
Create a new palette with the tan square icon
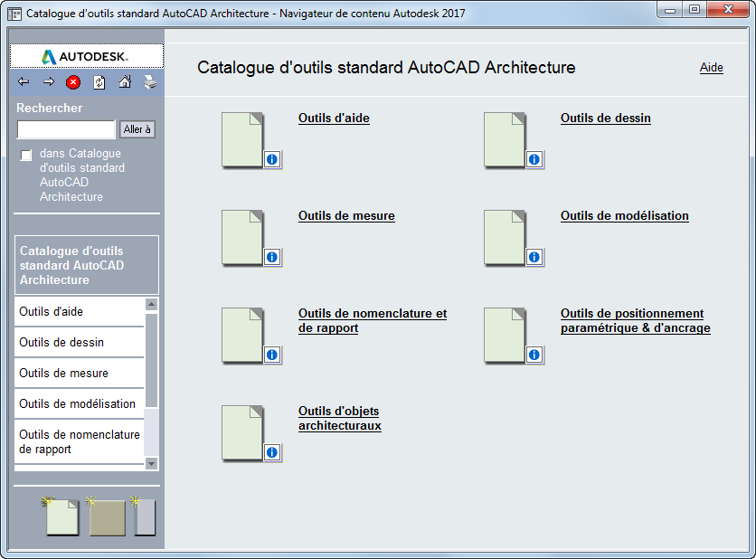point(107,516)
